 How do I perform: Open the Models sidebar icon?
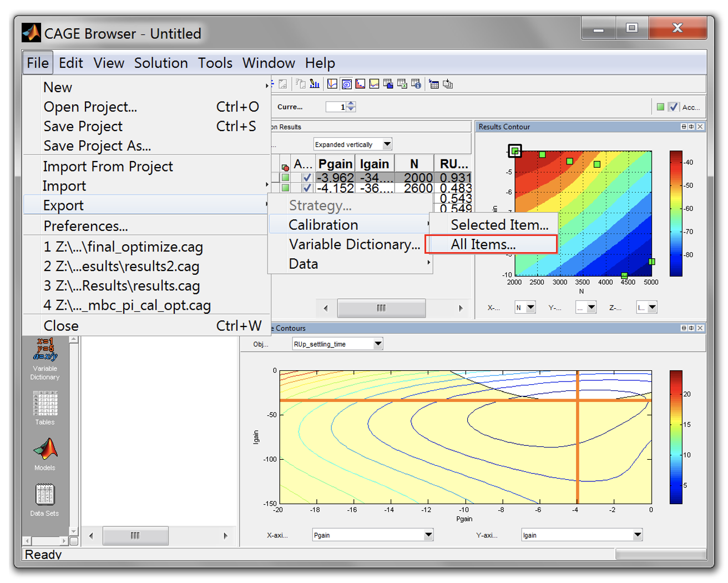45,454
